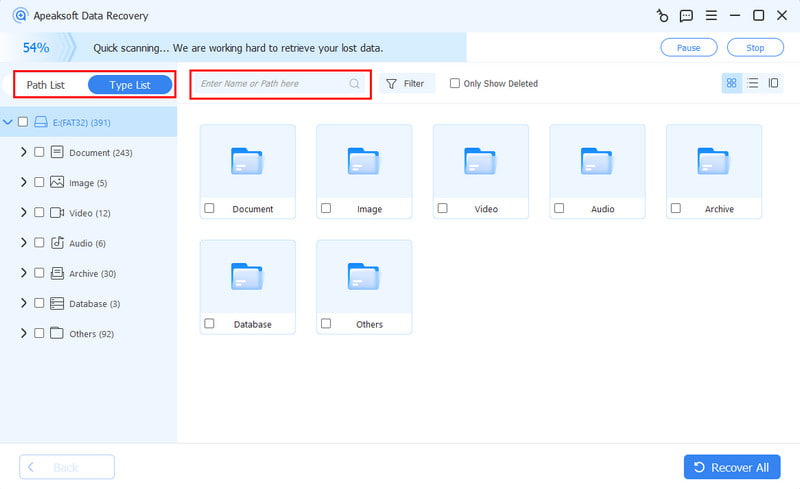
Task: Tick the checkbox on Video folder card
Action: [x=442, y=208]
